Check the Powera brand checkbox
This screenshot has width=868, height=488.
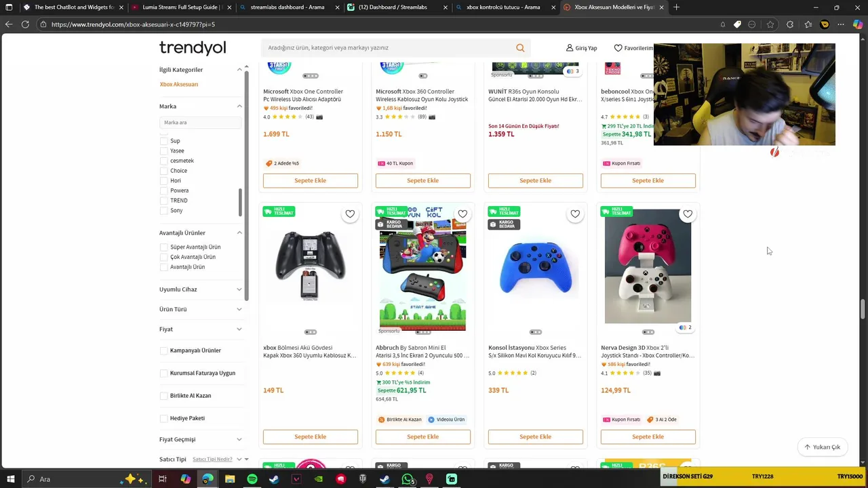[163, 190]
